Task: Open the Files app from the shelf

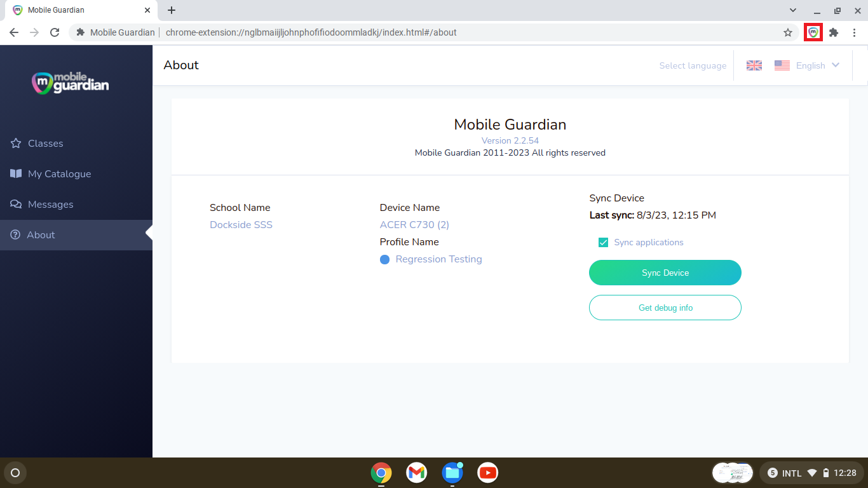Action: (452, 473)
